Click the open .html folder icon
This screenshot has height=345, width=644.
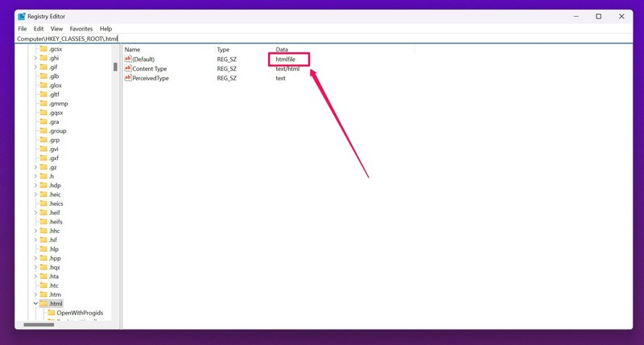tap(43, 303)
